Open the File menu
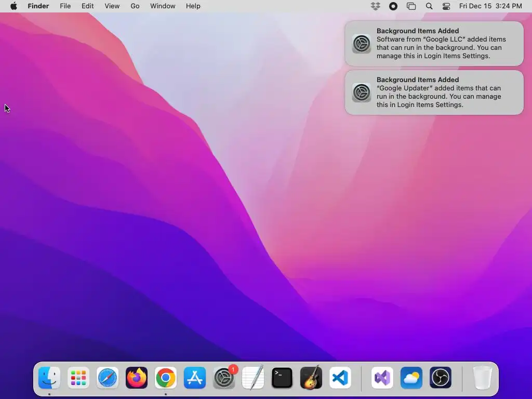The height and width of the screenshot is (399, 532). click(x=65, y=6)
